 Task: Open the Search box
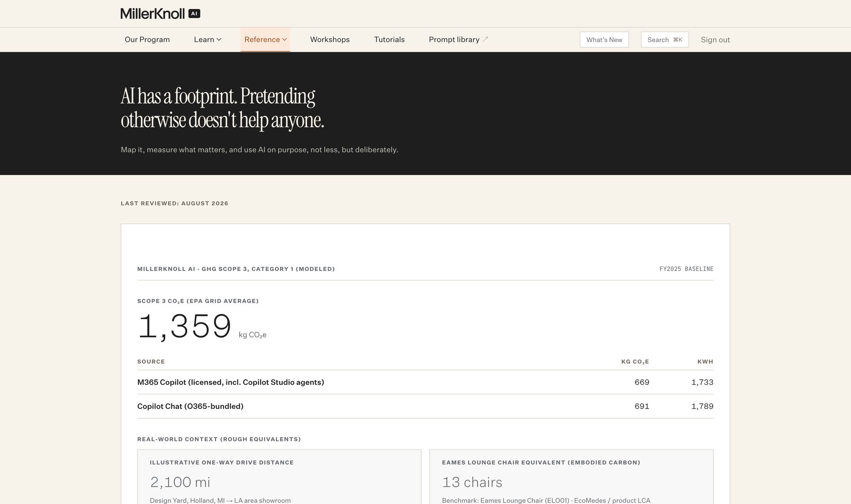[x=665, y=40]
